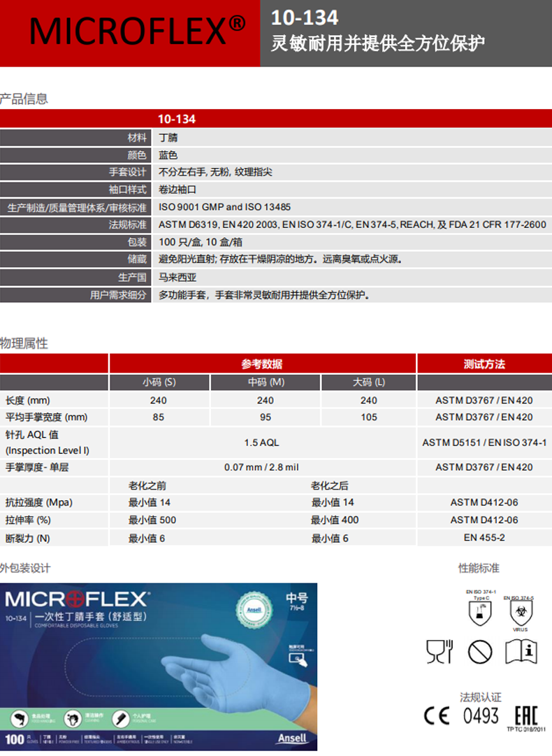Click the 储藏 row label
The width and height of the screenshot is (552, 756).
pyautogui.click(x=137, y=259)
